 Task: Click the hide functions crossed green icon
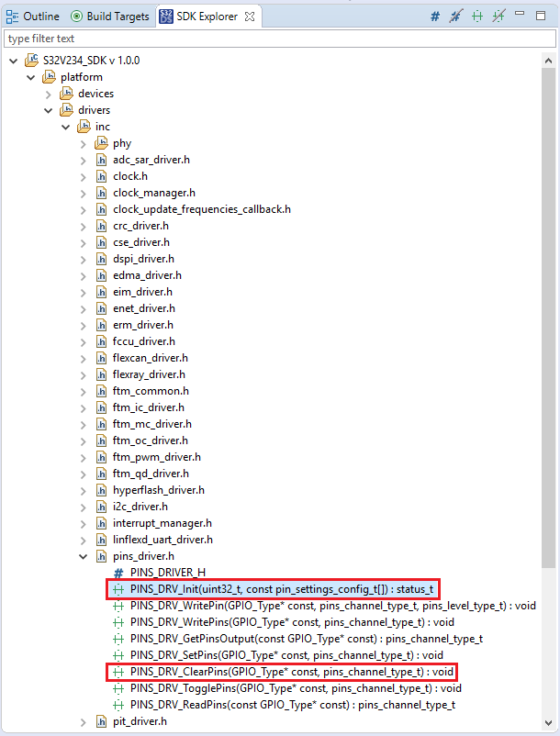pyautogui.click(x=498, y=16)
